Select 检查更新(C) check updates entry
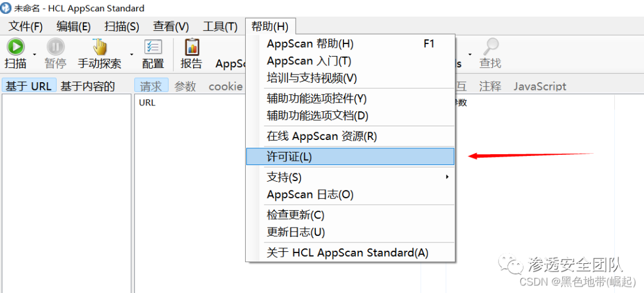The height and width of the screenshot is (293, 644). (351, 215)
